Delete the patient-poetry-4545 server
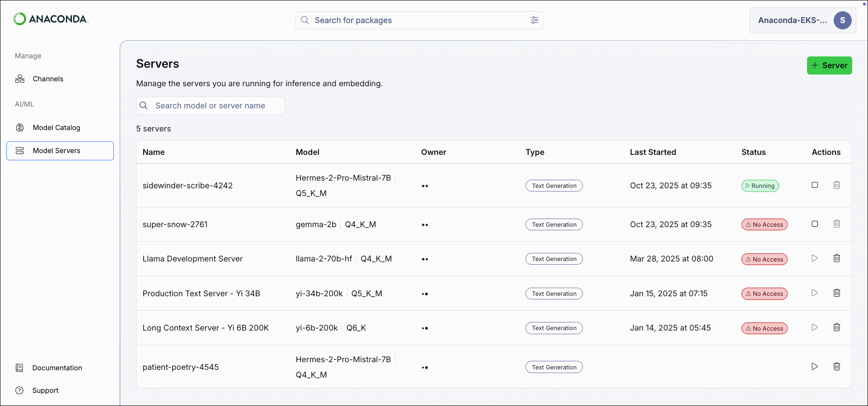Image resolution: width=868 pixels, height=406 pixels. (837, 367)
